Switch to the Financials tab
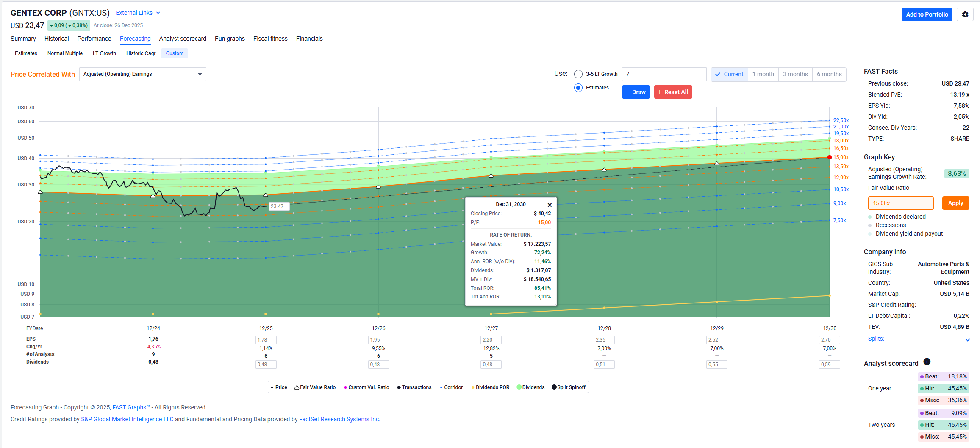The image size is (980, 448). (309, 39)
